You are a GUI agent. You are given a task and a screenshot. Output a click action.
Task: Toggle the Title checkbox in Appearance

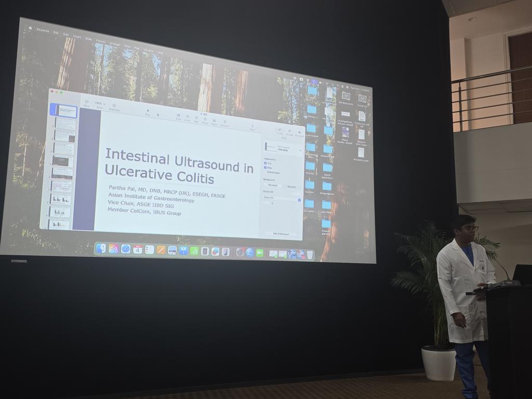pos(265,163)
